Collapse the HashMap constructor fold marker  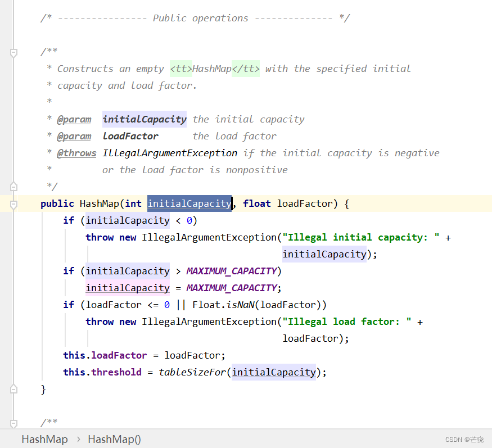[13, 205]
